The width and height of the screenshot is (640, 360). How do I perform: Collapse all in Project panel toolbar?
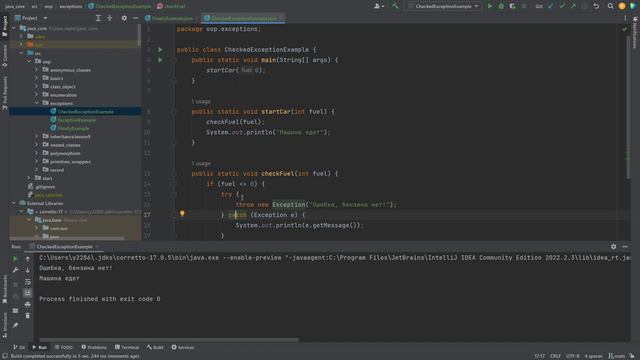click(x=109, y=18)
